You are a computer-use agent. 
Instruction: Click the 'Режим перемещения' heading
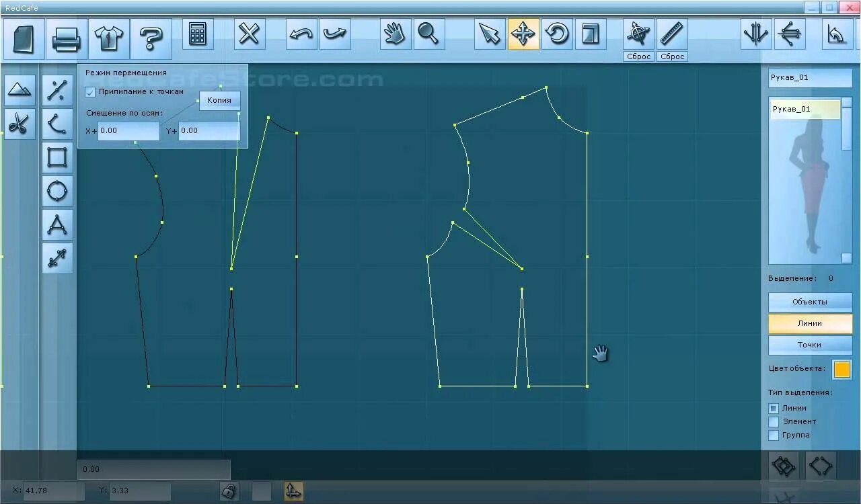(x=126, y=73)
